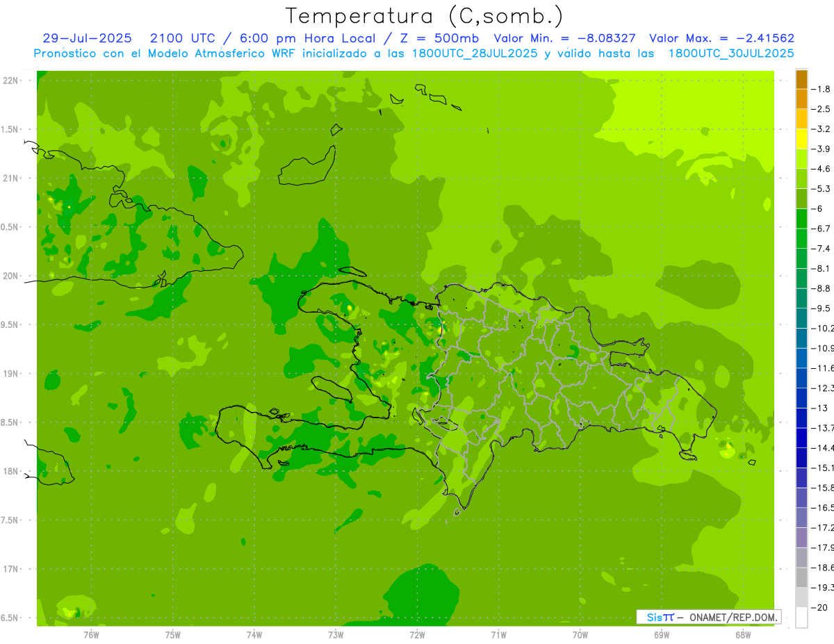834x644 pixels.
Task: Click the '21N' latitude axis label
Action: coord(11,178)
